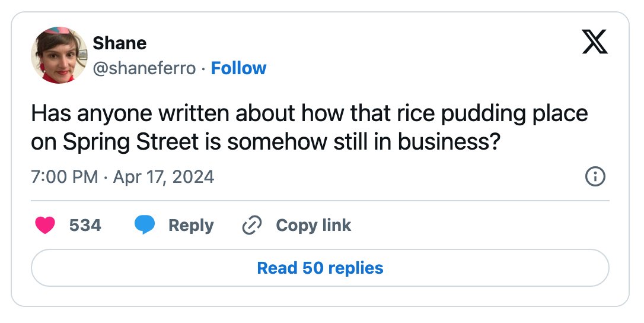
Task: Like the tweet with the pink heart icon
Action: tap(44, 226)
